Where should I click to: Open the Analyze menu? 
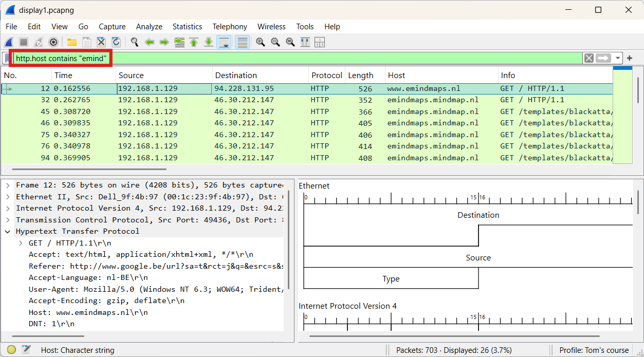click(x=149, y=27)
